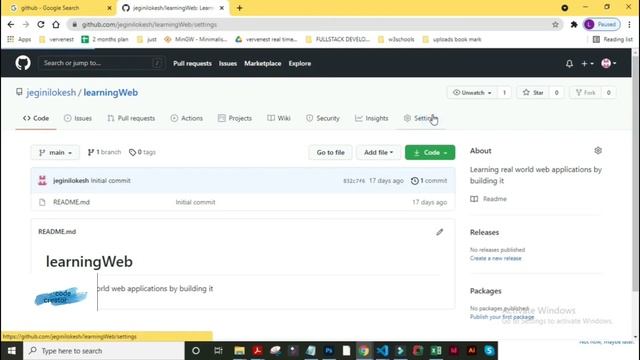Expand the plus create-new menu
Image resolution: width=640 pixels, height=360 pixels.
click(x=587, y=64)
